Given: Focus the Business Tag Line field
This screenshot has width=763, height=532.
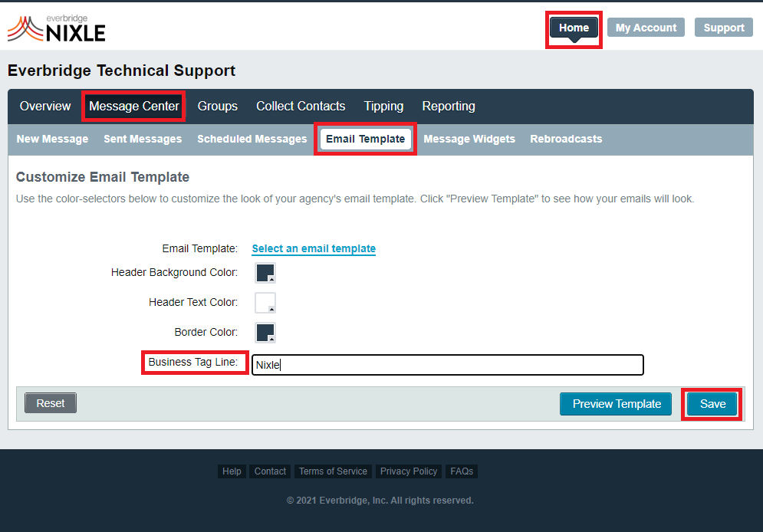Looking at the screenshot, I should [448, 365].
